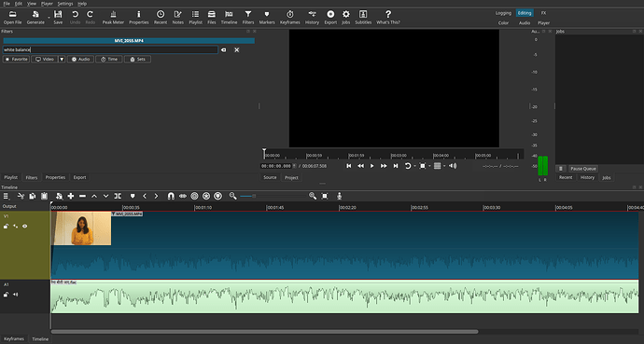Viewport: 644px width, 344px height.
Task: Open the Properties panel from toolbar
Action: tap(139, 18)
